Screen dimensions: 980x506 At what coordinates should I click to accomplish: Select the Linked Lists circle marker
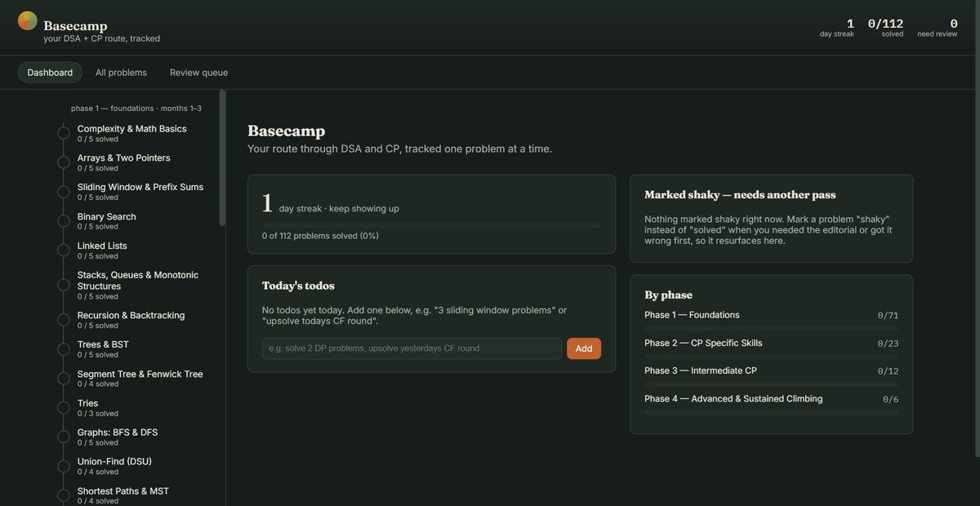coord(64,251)
